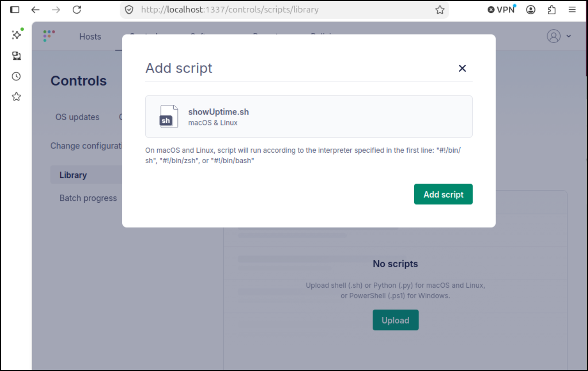Open the history clock icon in the sidebar

coord(17,76)
